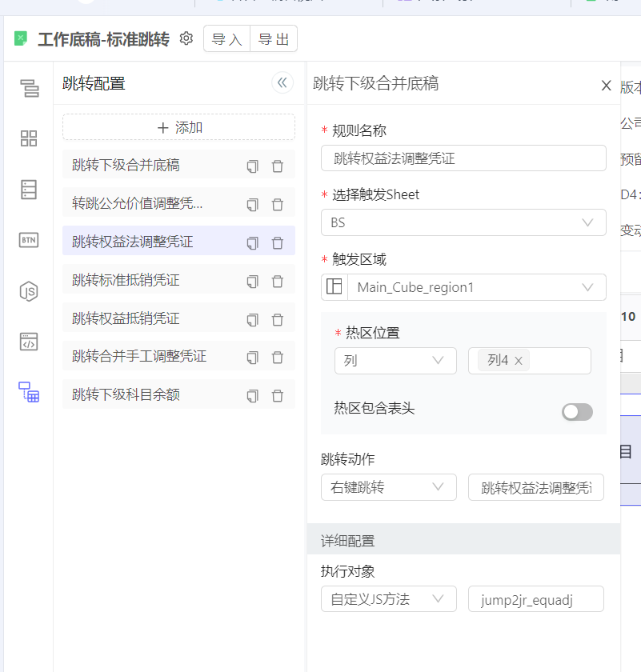Delete the 跳转合并手工调整凭证 rule
Image resolution: width=641 pixels, height=672 pixels.
278,358
